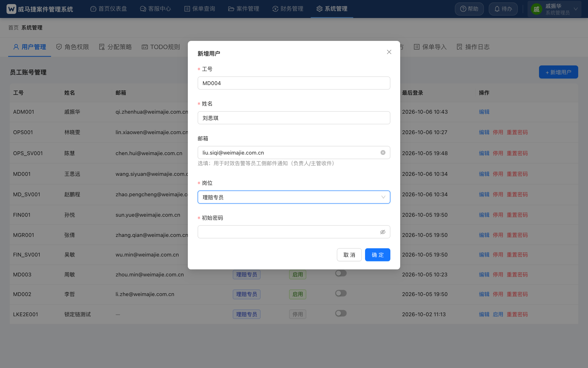Click the 工号 input field with MD004
The height and width of the screenshot is (368, 588).
click(x=294, y=83)
